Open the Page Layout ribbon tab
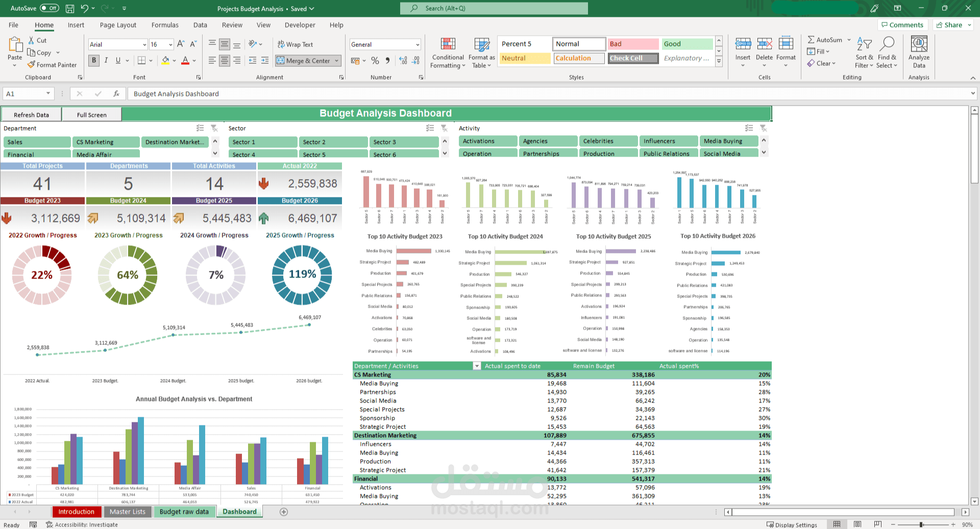The height and width of the screenshot is (529, 980). click(x=118, y=25)
